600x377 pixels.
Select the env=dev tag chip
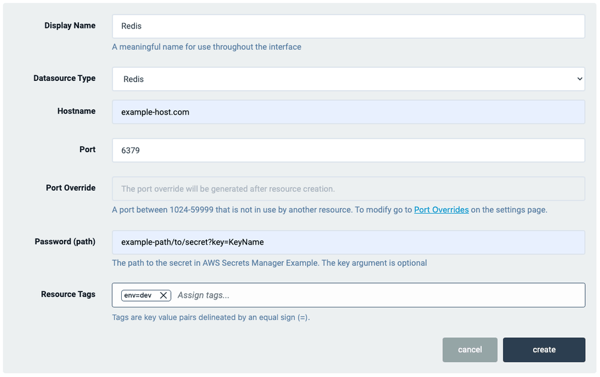coord(146,295)
